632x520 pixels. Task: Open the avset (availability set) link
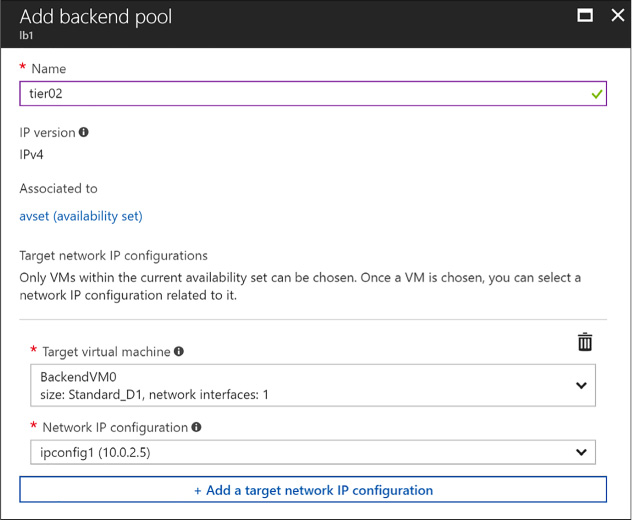(81, 216)
